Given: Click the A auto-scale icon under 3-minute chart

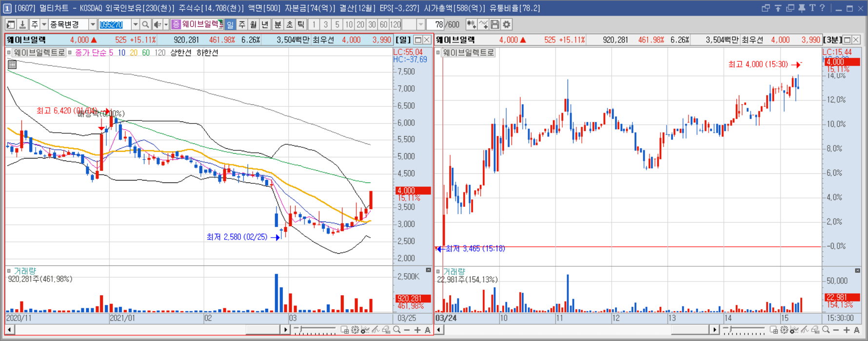Looking at the screenshot, I should click(x=857, y=330).
